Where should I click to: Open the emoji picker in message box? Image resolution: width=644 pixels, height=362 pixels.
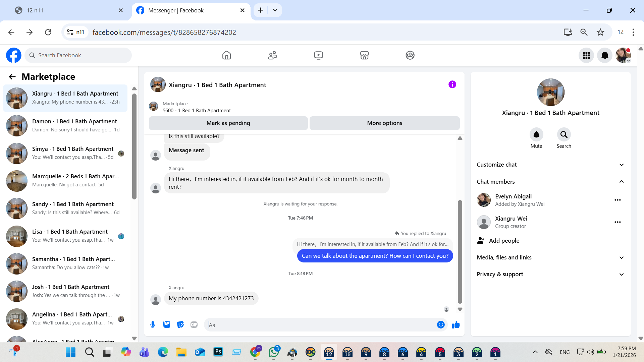click(x=441, y=325)
